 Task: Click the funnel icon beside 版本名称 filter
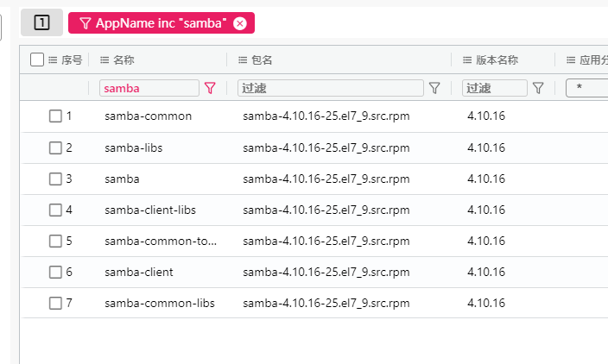coord(538,88)
